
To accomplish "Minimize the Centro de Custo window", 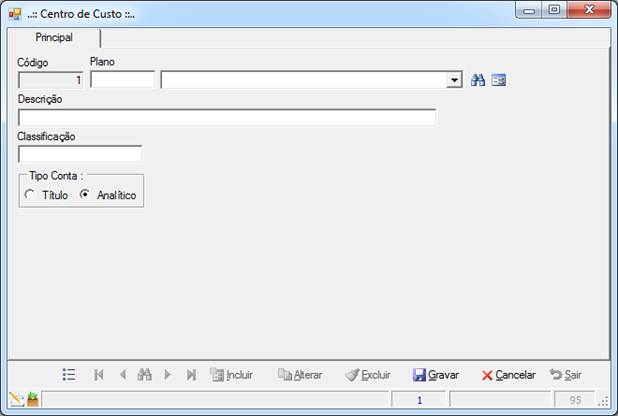I will (x=529, y=10).
